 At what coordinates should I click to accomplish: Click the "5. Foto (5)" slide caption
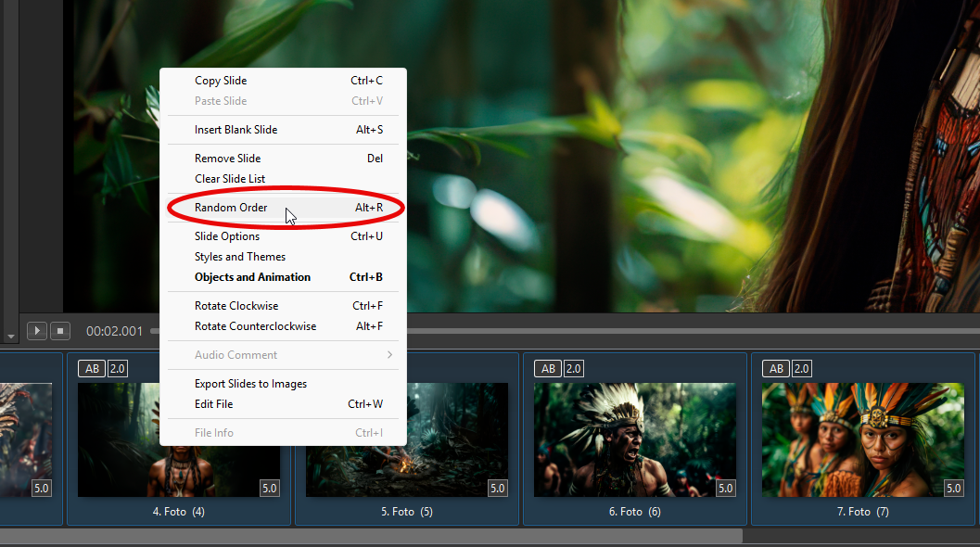407,512
